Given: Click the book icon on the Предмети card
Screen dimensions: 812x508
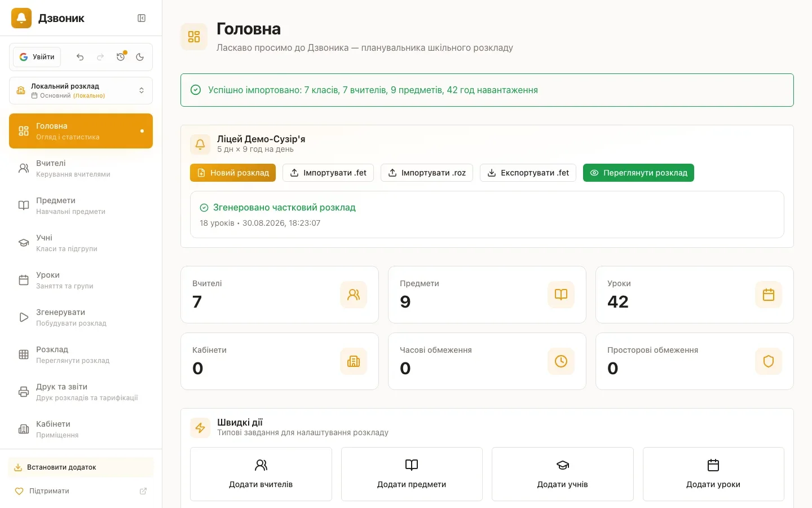Looking at the screenshot, I should pos(561,295).
